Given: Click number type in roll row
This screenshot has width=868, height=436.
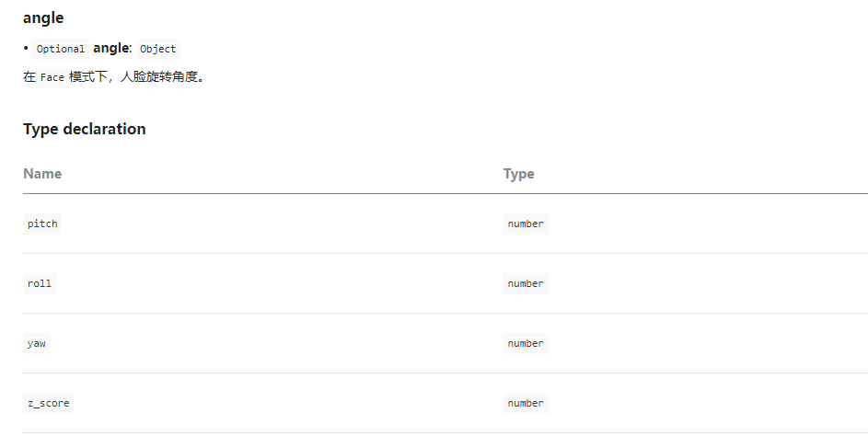Looking at the screenshot, I should coord(526,283).
